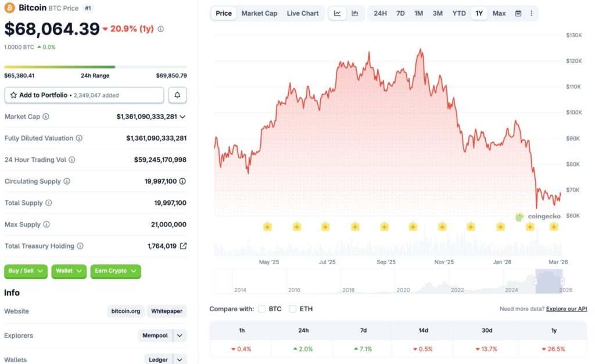Enable the BTC compare checkbox
Viewport: 595px width, 364px height.
(x=261, y=309)
